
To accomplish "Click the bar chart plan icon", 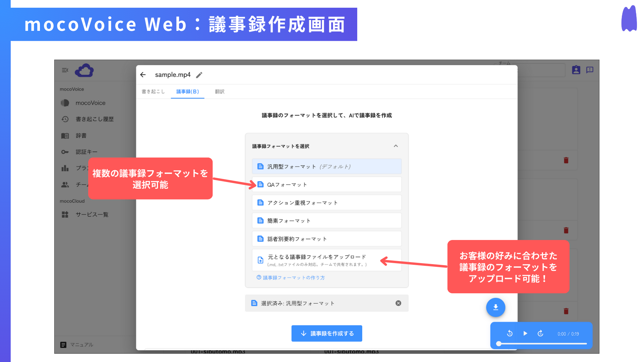I will (65, 168).
